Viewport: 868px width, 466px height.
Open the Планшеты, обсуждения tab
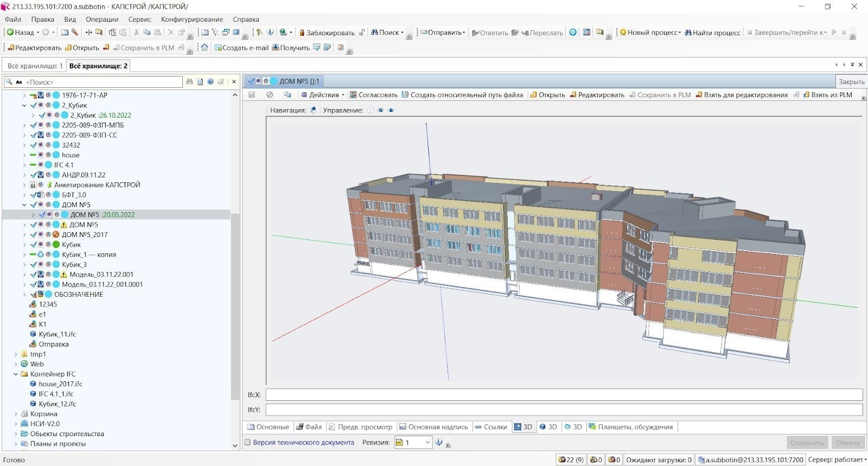(x=631, y=427)
